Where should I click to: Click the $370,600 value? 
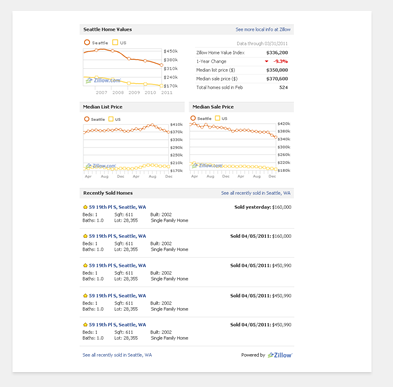[277, 79]
